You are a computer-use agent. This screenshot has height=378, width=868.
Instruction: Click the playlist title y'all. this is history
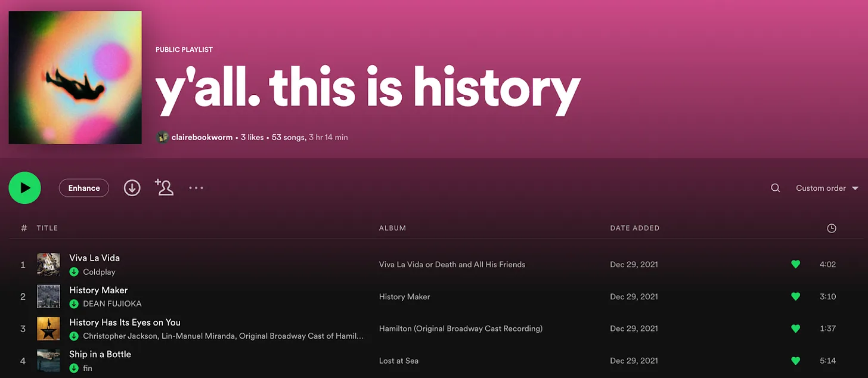point(367,91)
